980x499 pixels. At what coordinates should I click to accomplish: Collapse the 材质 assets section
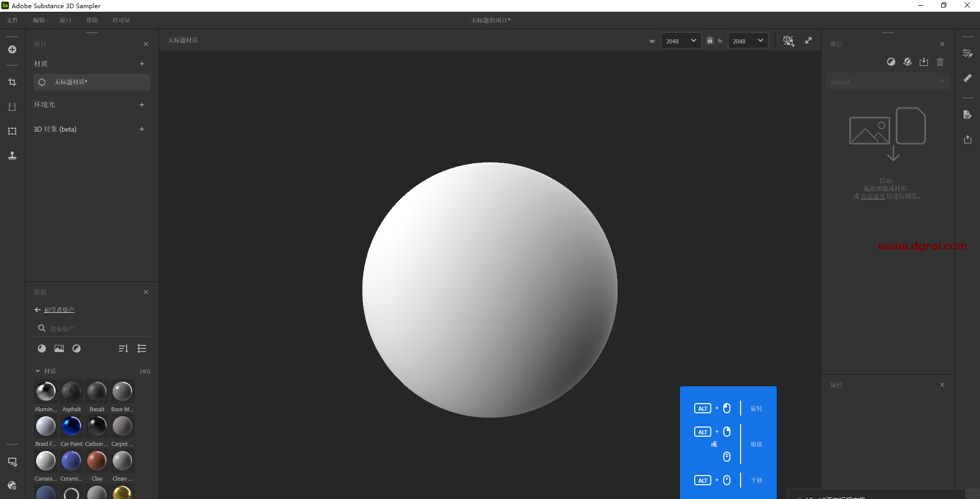pyautogui.click(x=38, y=371)
